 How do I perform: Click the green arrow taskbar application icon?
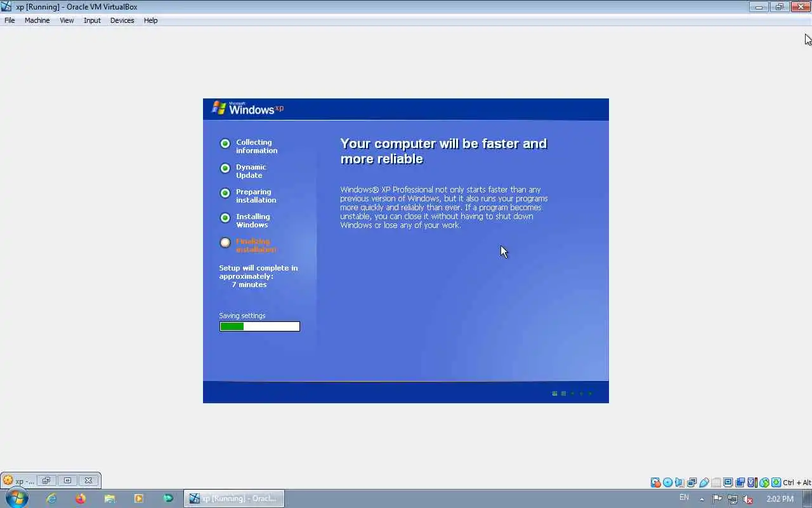pyautogui.click(x=168, y=498)
